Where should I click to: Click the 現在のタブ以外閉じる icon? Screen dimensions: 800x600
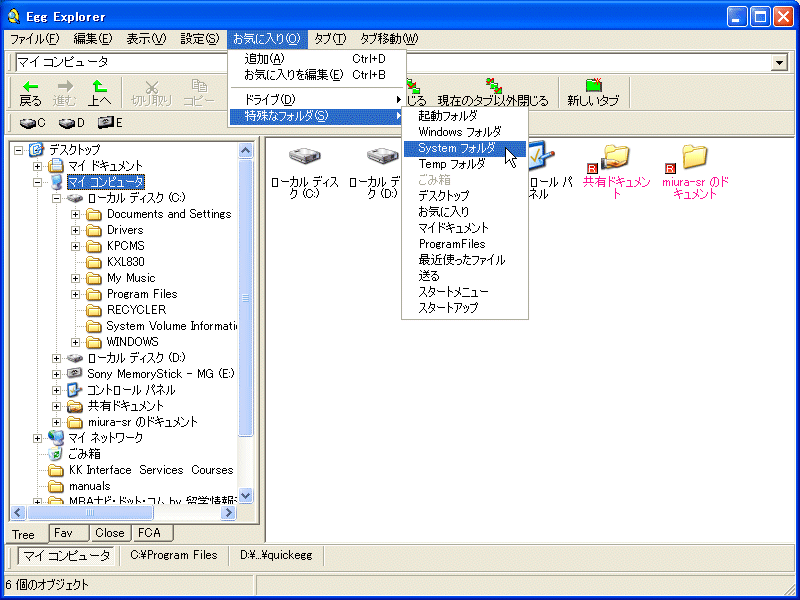tap(493, 85)
